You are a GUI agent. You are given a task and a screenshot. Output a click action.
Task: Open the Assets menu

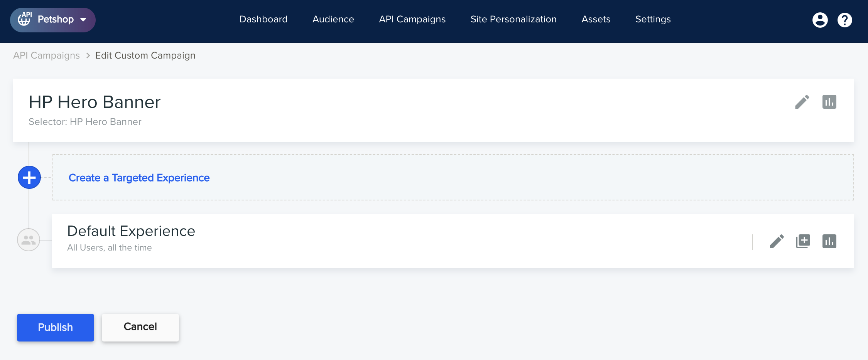coord(596,19)
